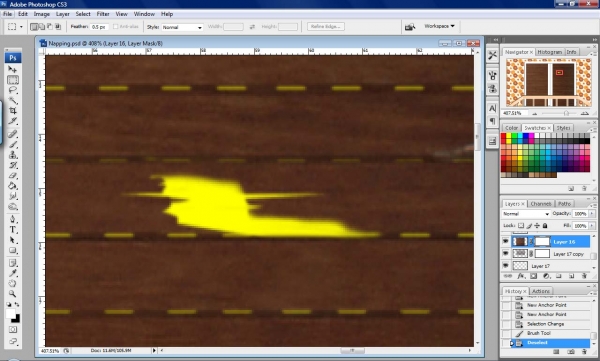Open the Workspace dropdown menu

pyautogui.click(x=439, y=26)
